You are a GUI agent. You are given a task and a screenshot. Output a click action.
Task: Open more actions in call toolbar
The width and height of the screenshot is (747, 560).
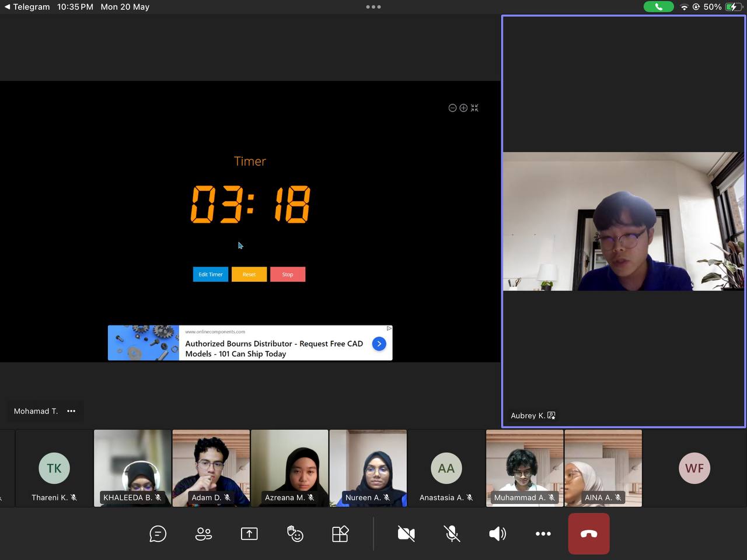[543, 534]
